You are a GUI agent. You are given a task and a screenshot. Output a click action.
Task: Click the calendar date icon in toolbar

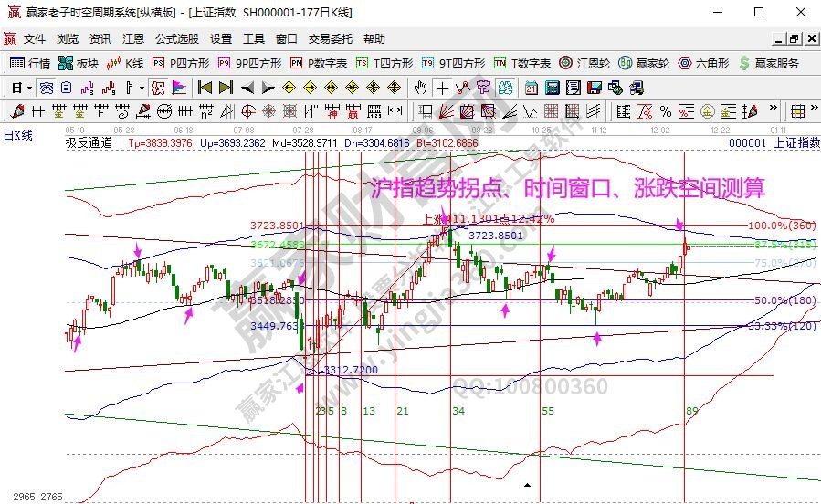click(x=532, y=88)
